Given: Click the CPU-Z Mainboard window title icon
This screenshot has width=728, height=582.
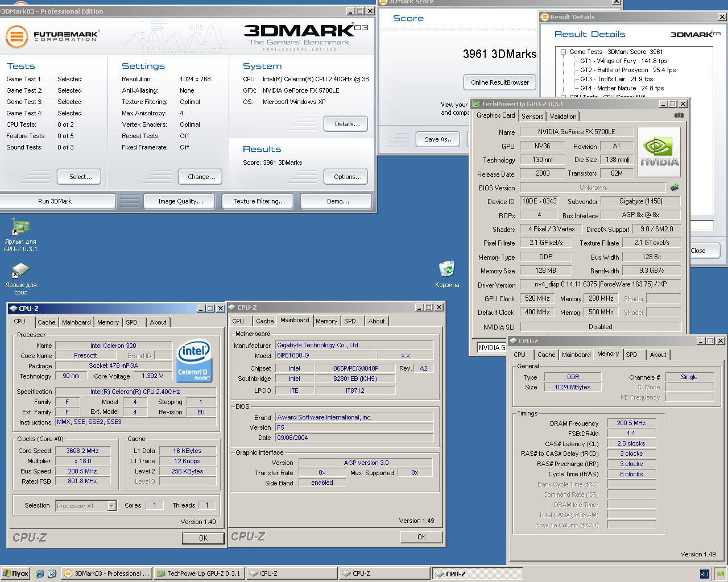Looking at the screenshot, I should [x=232, y=307].
